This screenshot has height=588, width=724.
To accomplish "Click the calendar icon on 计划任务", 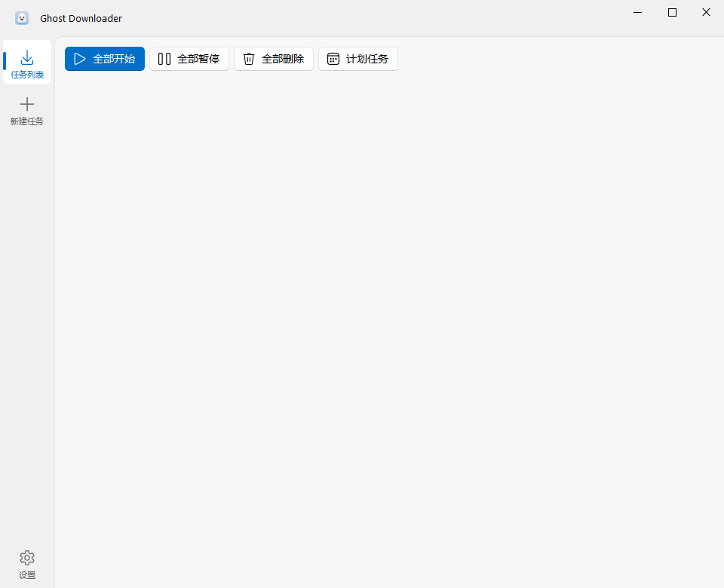I will click(x=333, y=58).
